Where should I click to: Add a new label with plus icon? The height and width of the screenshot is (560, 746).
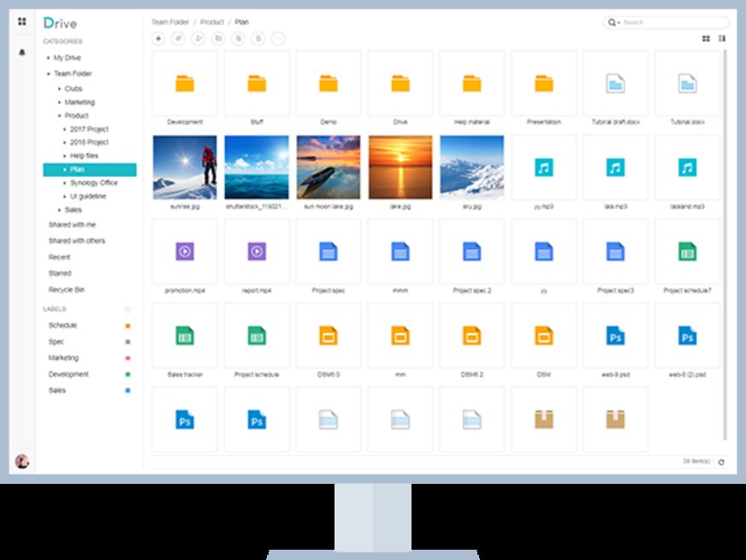pos(128,309)
